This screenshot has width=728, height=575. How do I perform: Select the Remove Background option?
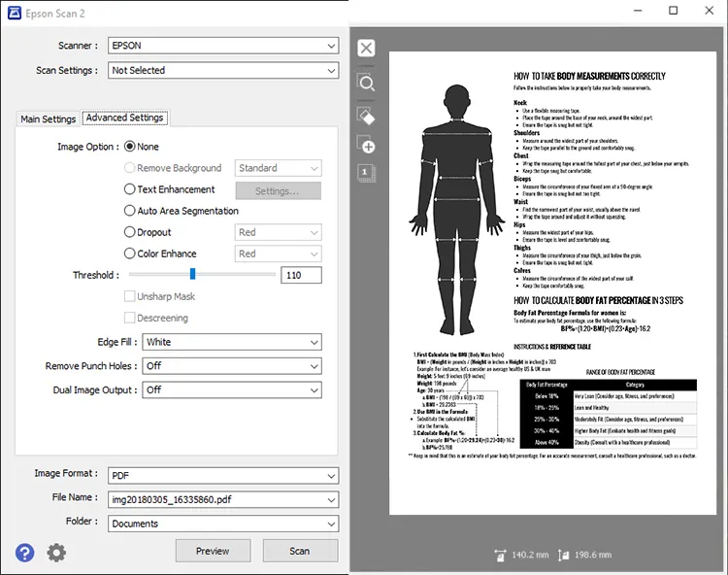pos(129,168)
